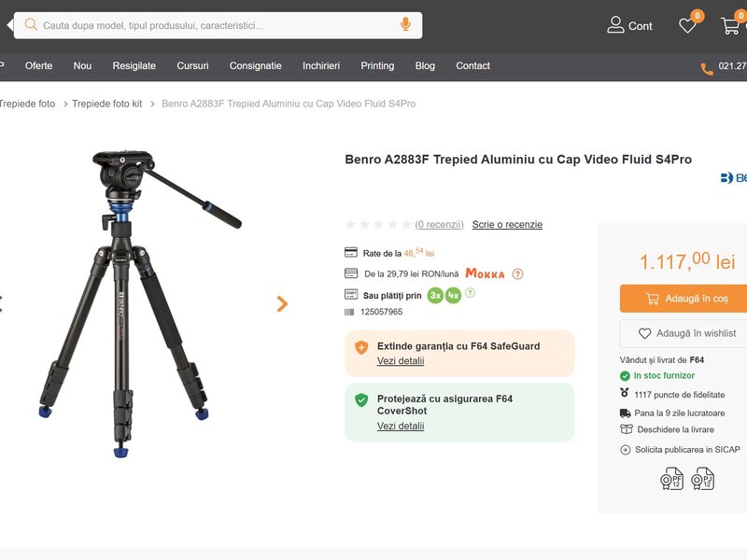Viewport: 747px width, 560px height.
Task: Open Vezi detalii under SafeGuard
Action: (401, 361)
